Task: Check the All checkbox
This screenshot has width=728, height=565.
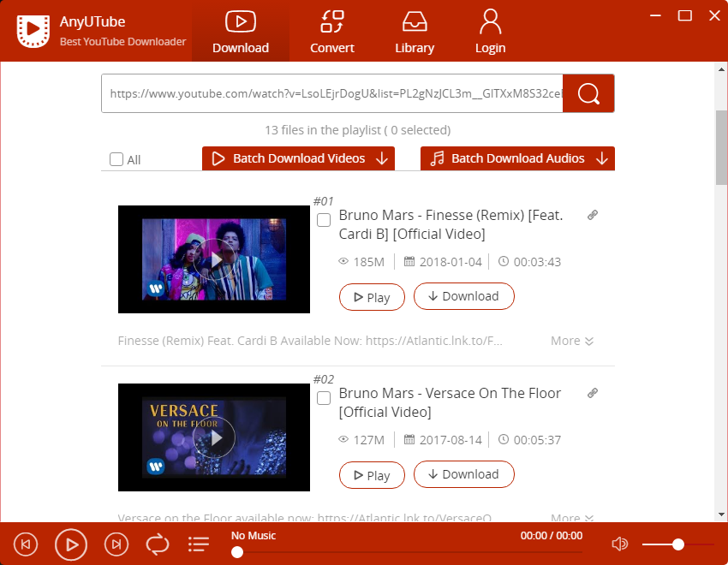Action: coord(116,159)
